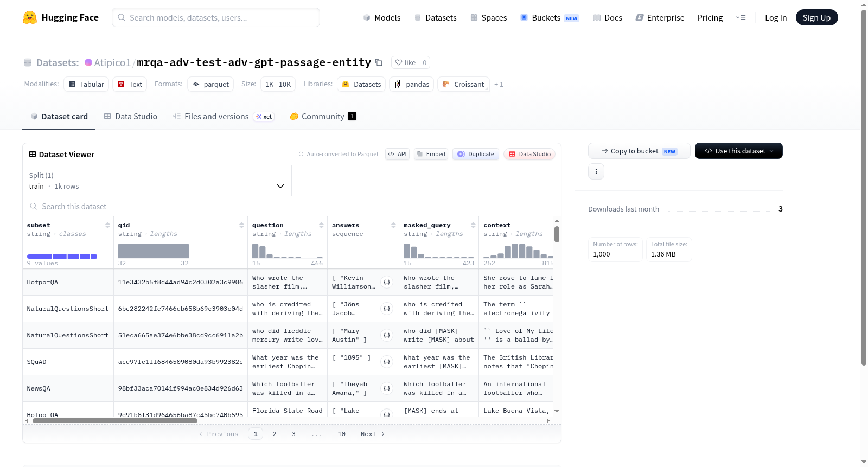
Task: Go to Spaces in top navigation
Action: tap(488, 17)
